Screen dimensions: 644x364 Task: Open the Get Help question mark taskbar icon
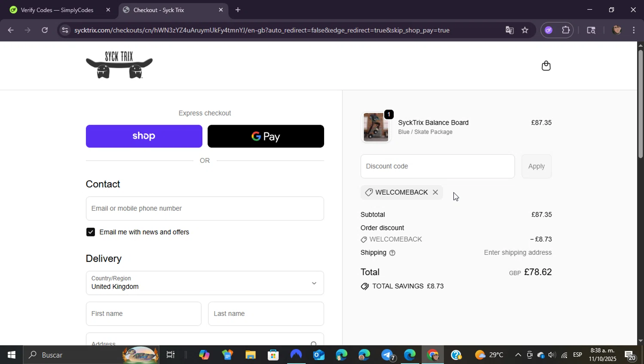coord(456,355)
